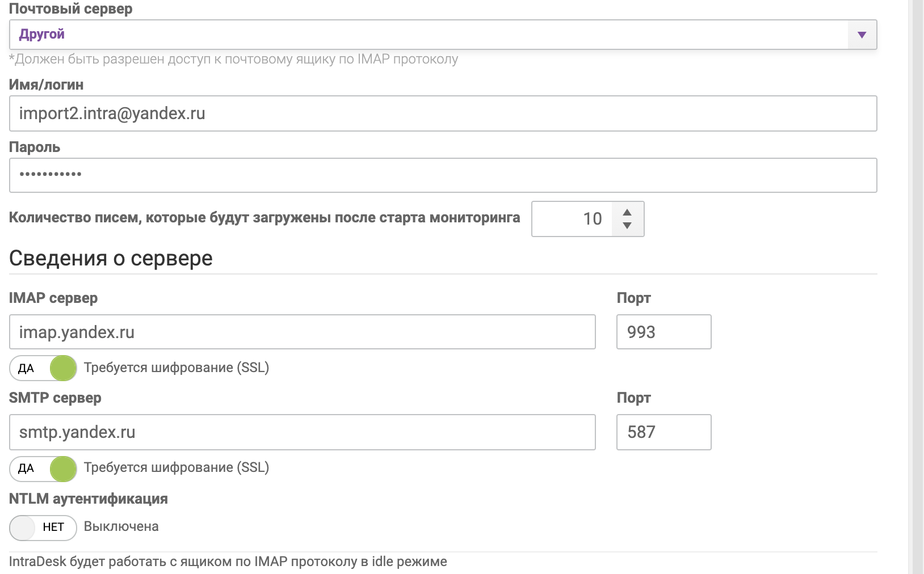Click the Требуется шифрование label under SMTP
Screen dimensions: 924x574
click(x=177, y=467)
